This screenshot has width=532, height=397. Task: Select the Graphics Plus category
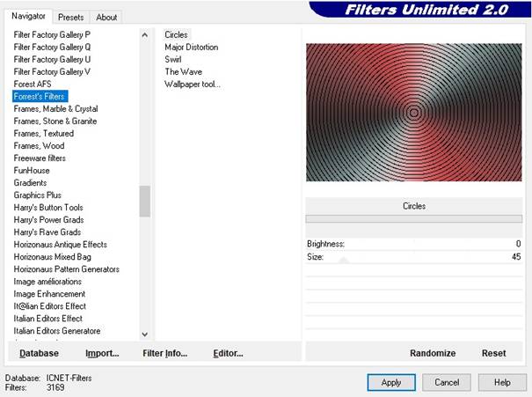[37, 195]
